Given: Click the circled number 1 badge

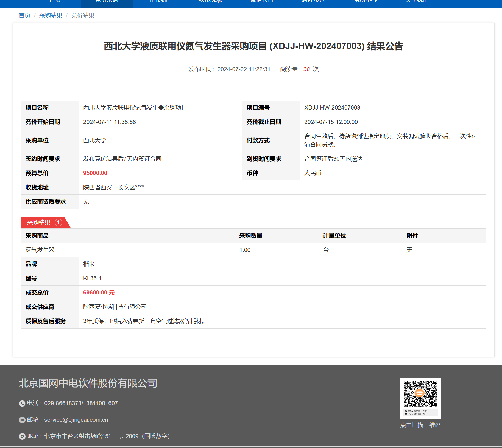Looking at the screenshot, I should click(58, 222).
